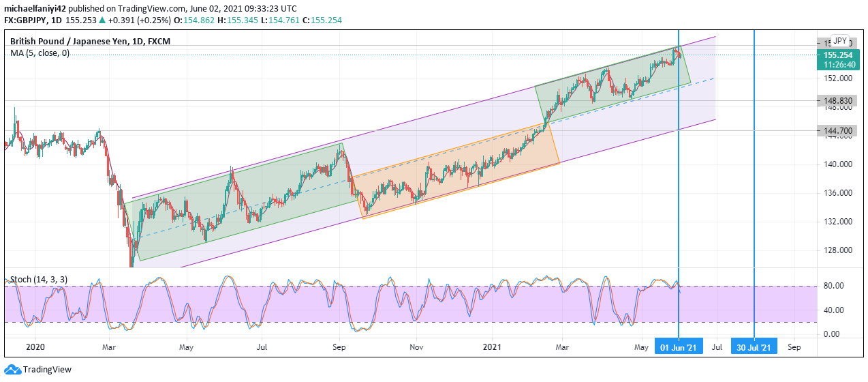868x382 pixels.
Task: Click the current price tag 155.254
Action: pyautogui.click(x=839, y=55)
